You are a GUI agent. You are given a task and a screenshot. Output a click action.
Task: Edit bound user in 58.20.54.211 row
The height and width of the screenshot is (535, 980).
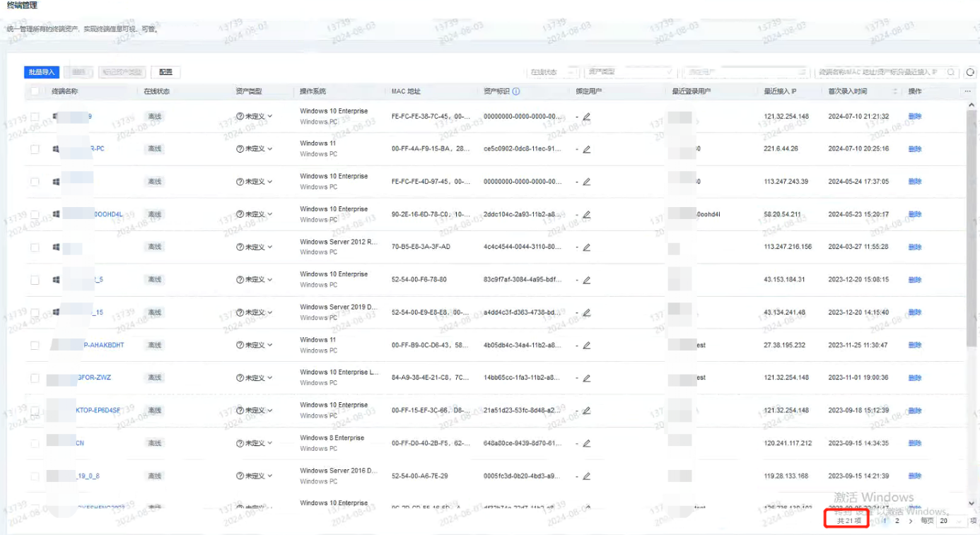pos(586,214)
